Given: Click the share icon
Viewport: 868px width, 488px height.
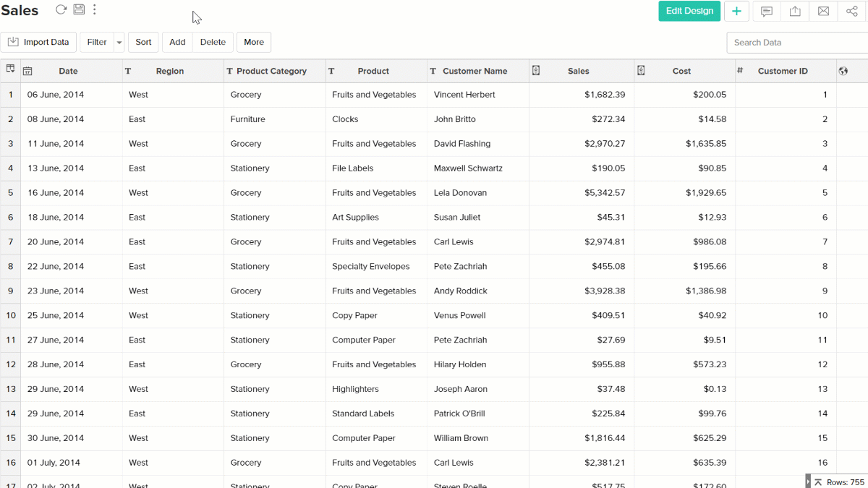Looking at the screenshot, I should 851,12.
